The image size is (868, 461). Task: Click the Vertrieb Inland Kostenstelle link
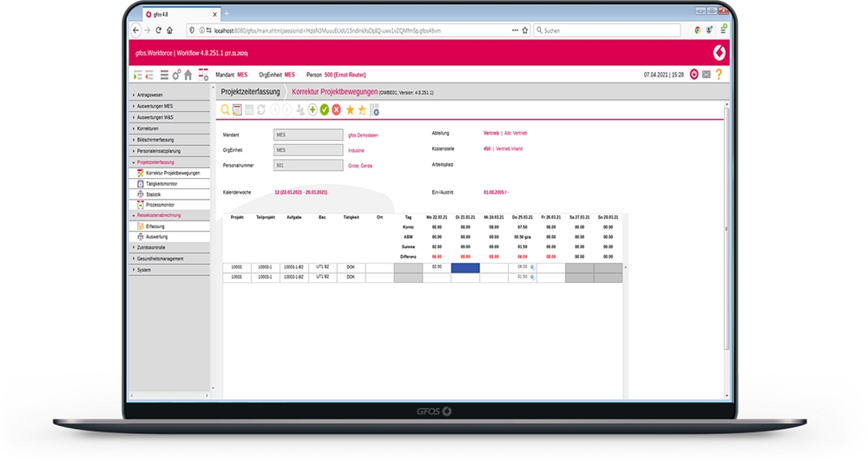[510, 148]
